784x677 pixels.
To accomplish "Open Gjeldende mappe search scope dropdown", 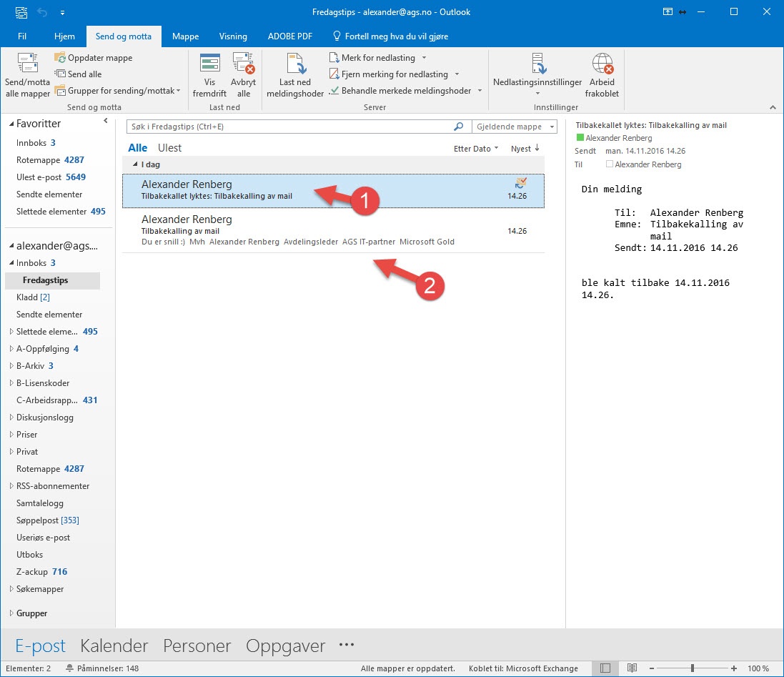I will pyautogui.click(x=514, y=127).
